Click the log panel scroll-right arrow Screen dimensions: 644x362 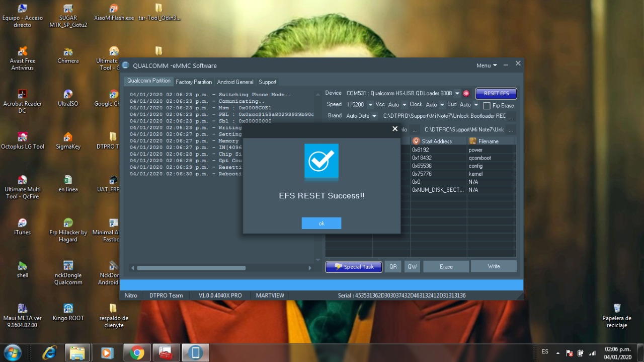click(310, 268)
